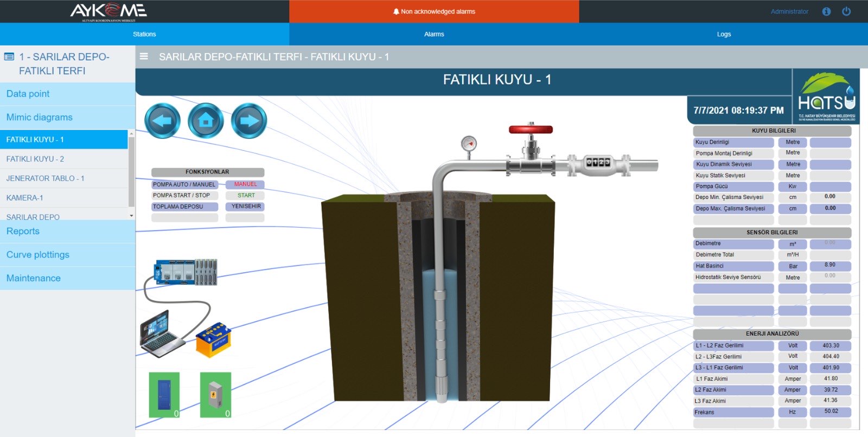Expand the Maintenance section
Screen dimensions: 868x437
[x=67, y=278]
